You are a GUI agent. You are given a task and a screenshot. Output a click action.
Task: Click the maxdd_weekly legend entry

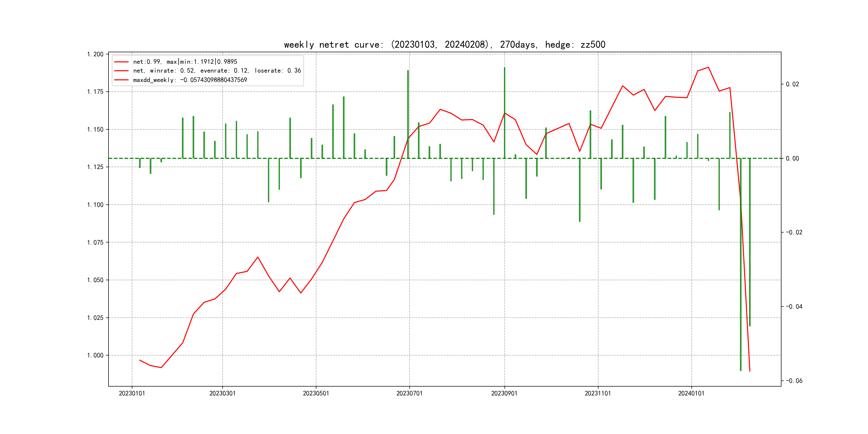click(190, 80)
